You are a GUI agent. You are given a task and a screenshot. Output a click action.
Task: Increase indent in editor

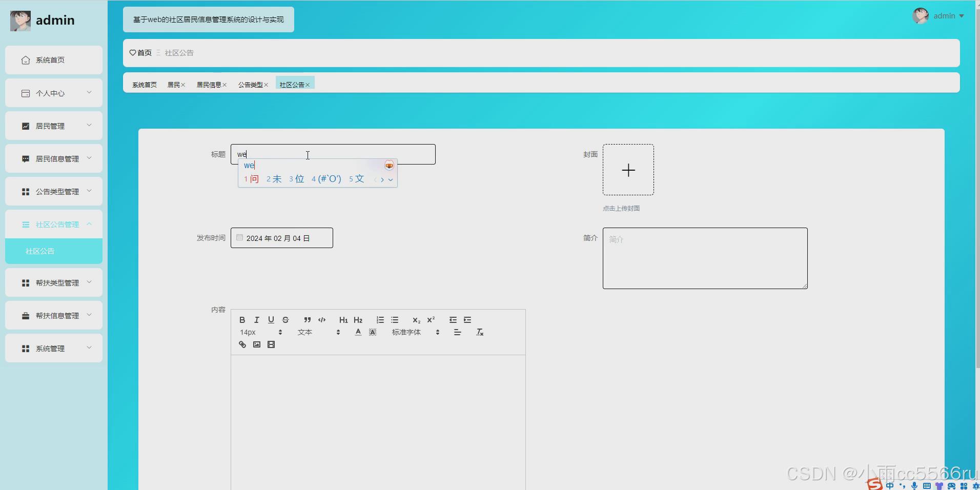pyautogui.click(x=467, y=320)
